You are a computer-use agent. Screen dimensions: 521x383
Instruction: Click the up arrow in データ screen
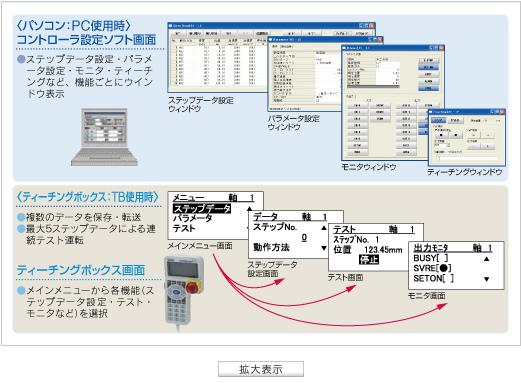tap(323, 228)
